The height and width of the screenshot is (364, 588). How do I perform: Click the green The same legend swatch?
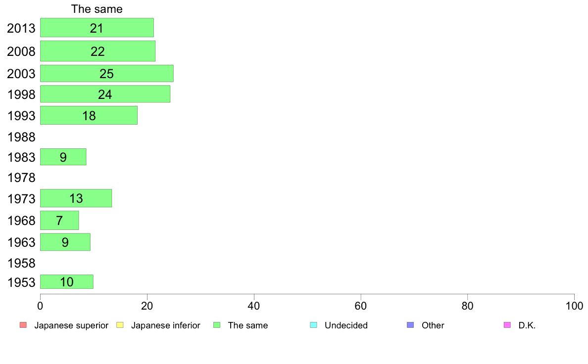[217, 325]
